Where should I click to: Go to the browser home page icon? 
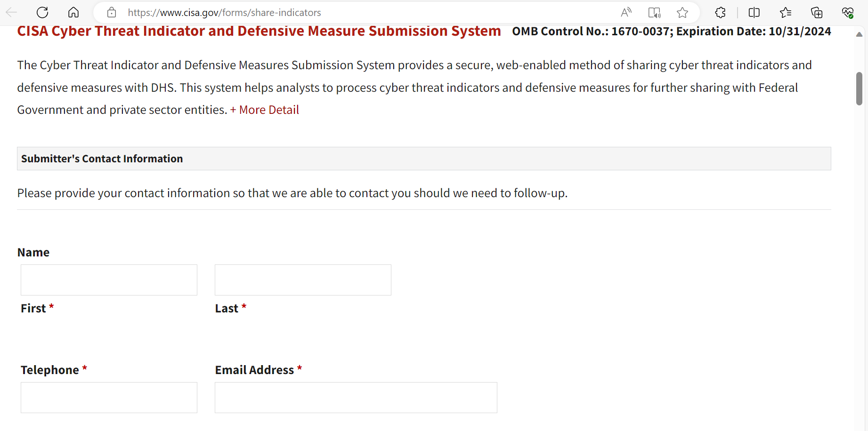73,13
